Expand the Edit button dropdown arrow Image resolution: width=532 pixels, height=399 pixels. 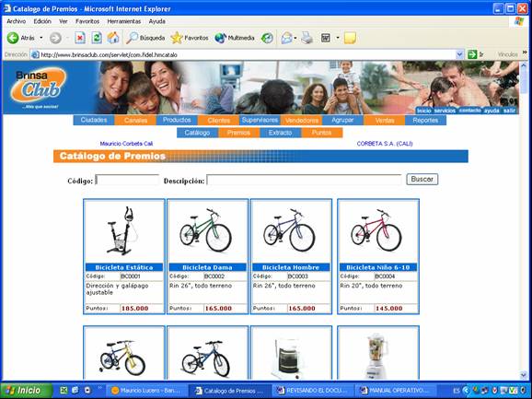(x=338, y=38)
